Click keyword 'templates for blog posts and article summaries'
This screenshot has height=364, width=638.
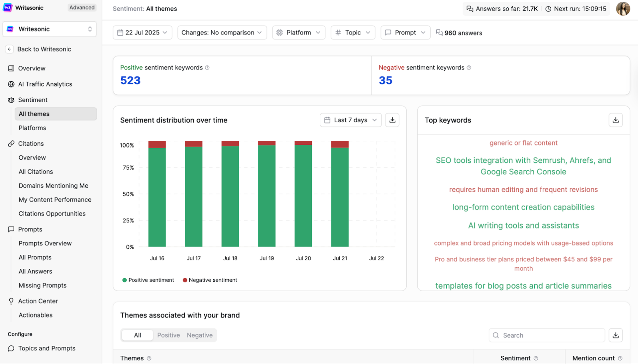coord(523,286)
